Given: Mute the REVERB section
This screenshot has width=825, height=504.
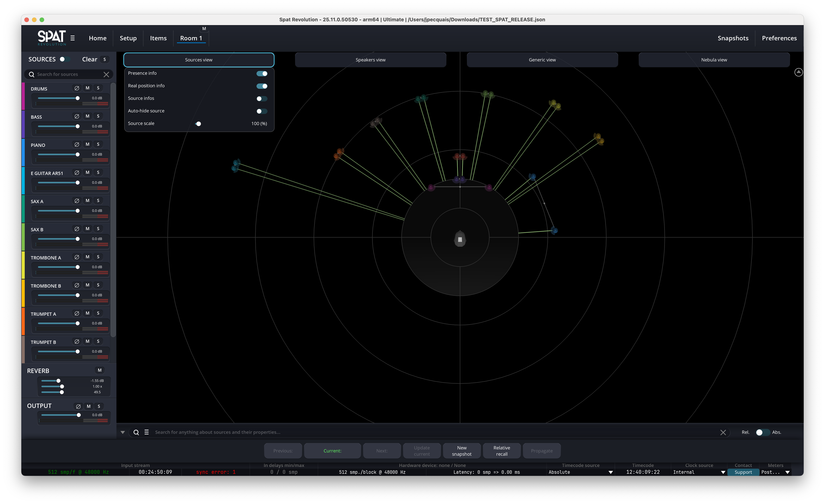Looking at the screenshot, I should click(x=100, y=370).
